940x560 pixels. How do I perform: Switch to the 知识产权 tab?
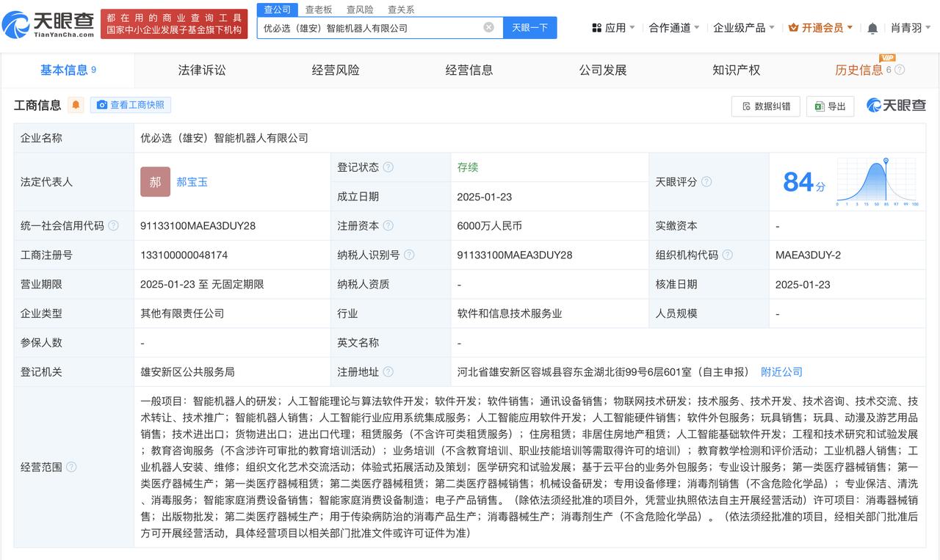pos(737,70)
